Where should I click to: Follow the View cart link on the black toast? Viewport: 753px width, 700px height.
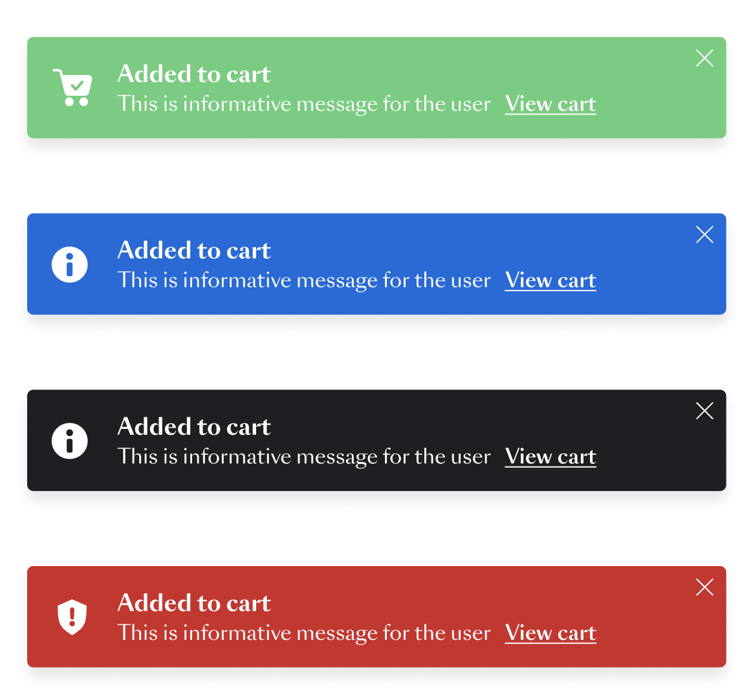(x=550, y=456)
